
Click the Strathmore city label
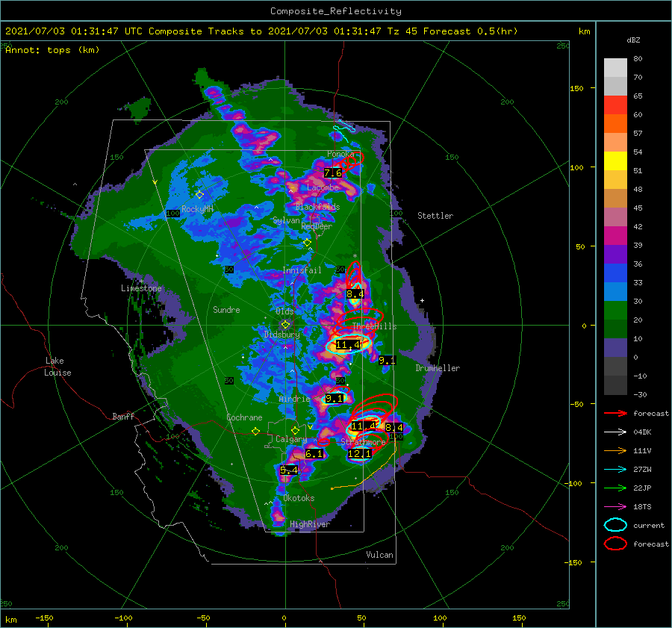363,442
